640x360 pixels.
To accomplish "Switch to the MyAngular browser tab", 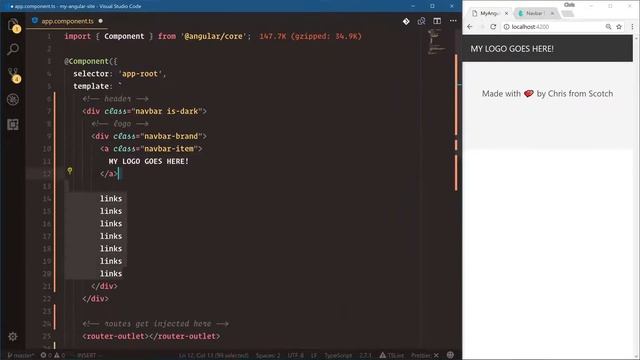I will pos(489,13).
